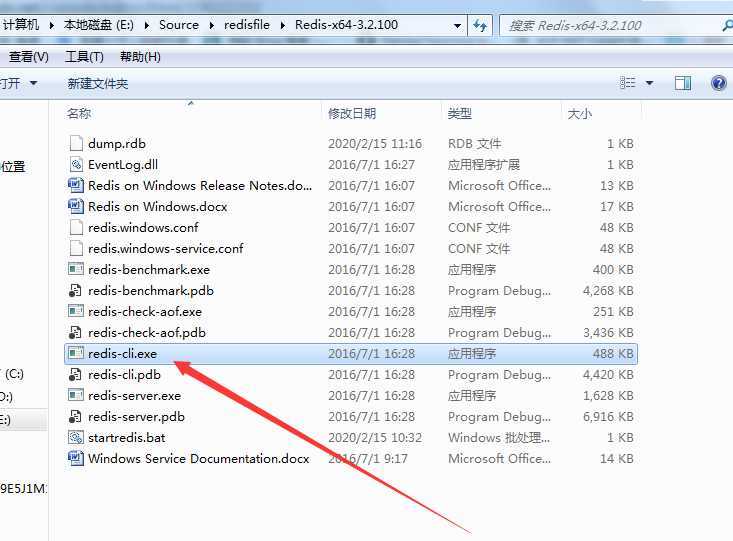Sort by the 名称 column header
733x541 pixels.
click(x=79, y=113)
